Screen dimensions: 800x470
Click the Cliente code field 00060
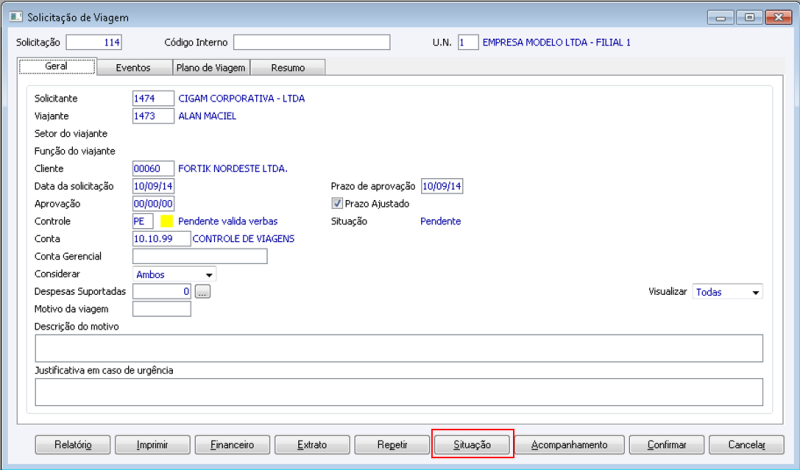(x=153, y=168)
